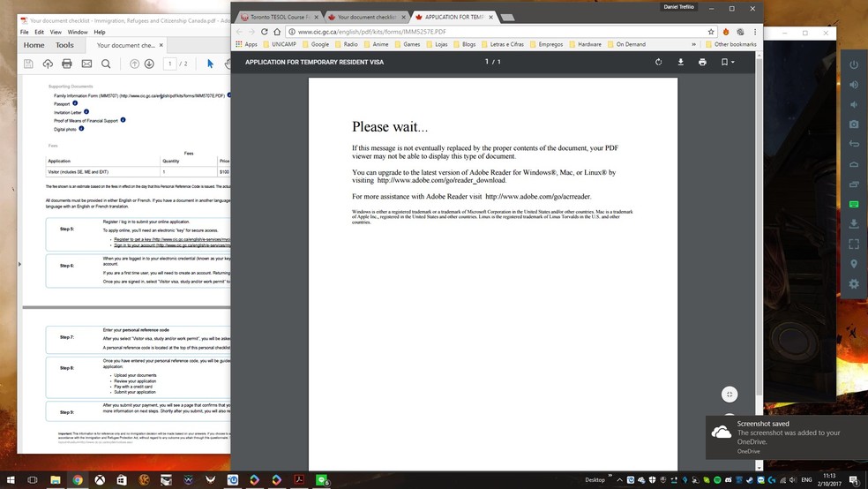Open Task View on the taskbar
The width and height of the screenshot is (868, 489).
point(33,479)
